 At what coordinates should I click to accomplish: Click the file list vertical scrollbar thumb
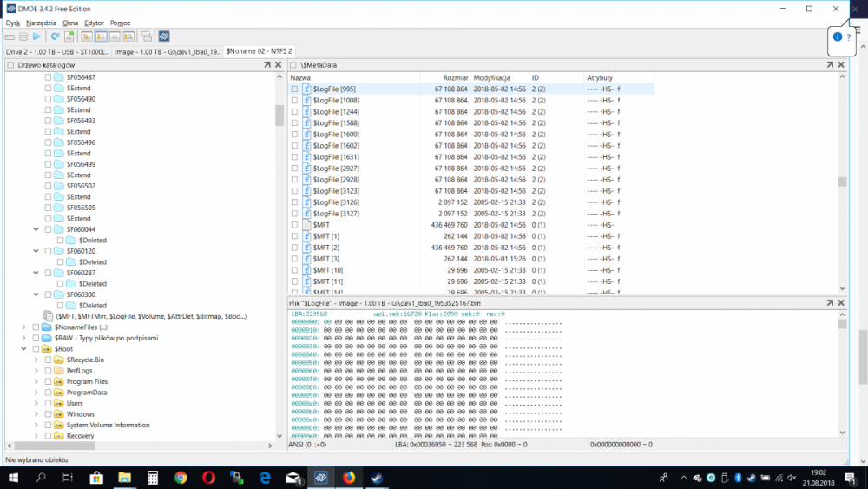click(x=842, y=182)
